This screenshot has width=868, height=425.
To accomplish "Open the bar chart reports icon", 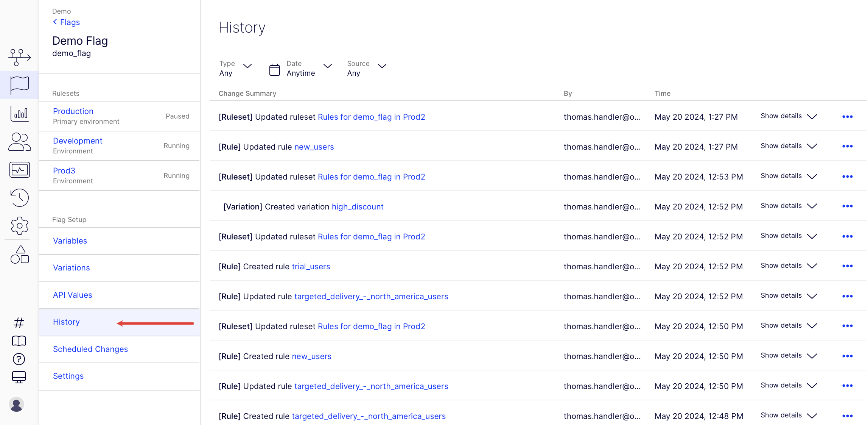I will pos(19,113).
